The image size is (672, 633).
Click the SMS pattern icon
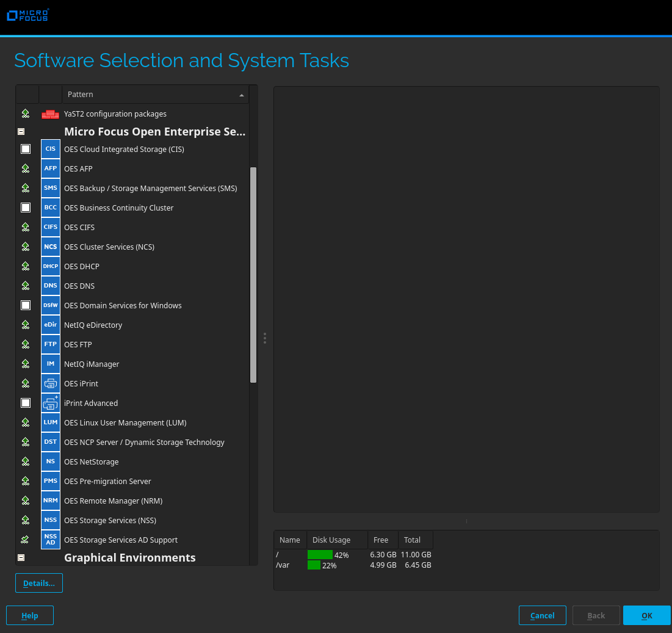(x=51, y=188)
